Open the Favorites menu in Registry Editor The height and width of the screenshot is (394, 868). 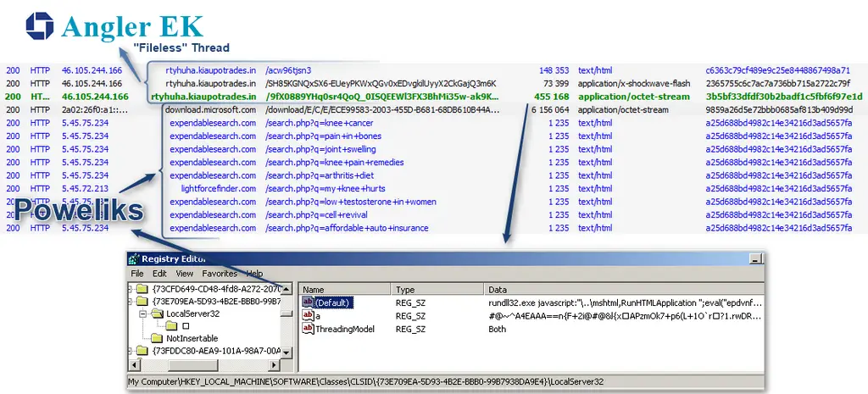click(x=220, y=274)
